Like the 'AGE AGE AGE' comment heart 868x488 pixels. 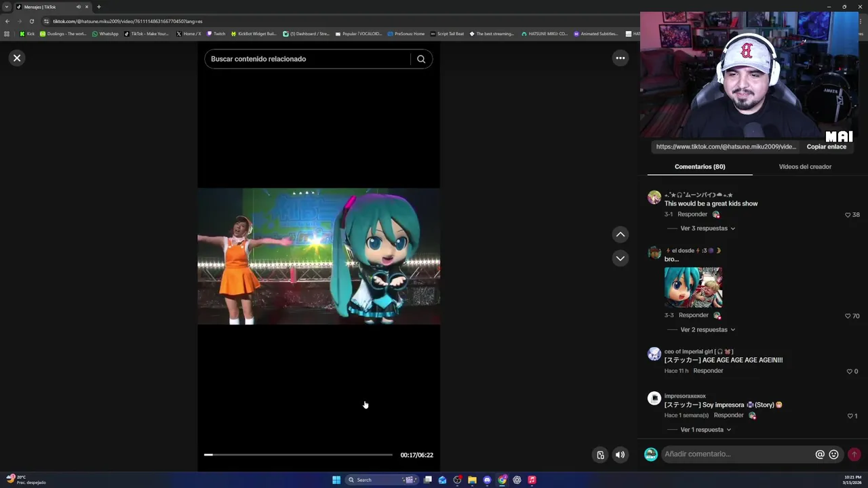(850, 371)
